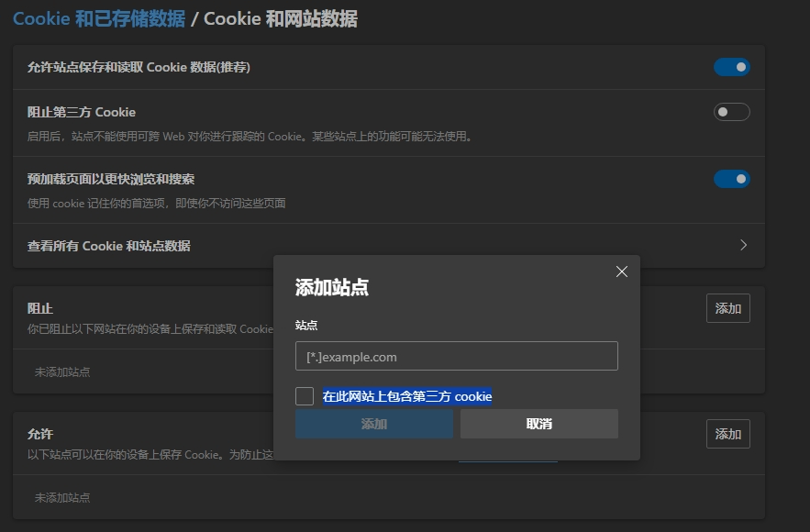Image resolution: width=810 pixels, height=532 pixels.
Task: Close the 添加站点 dialog with X
Action: [x=621, y=272]
